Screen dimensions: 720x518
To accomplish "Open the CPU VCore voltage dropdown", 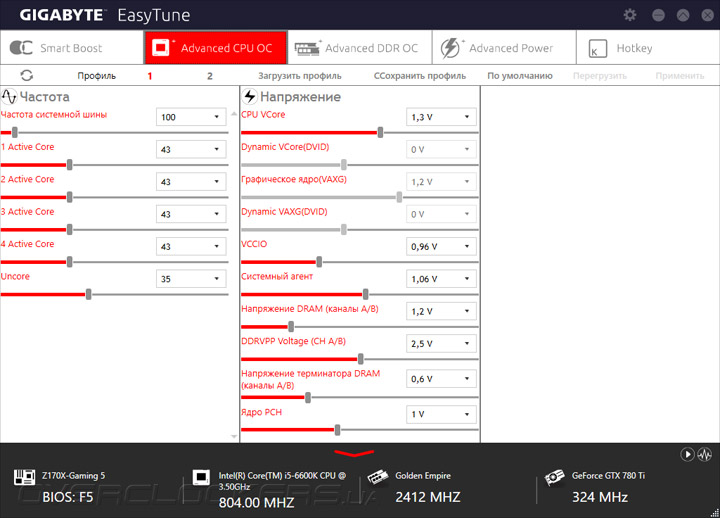I will tap(441, 117).
